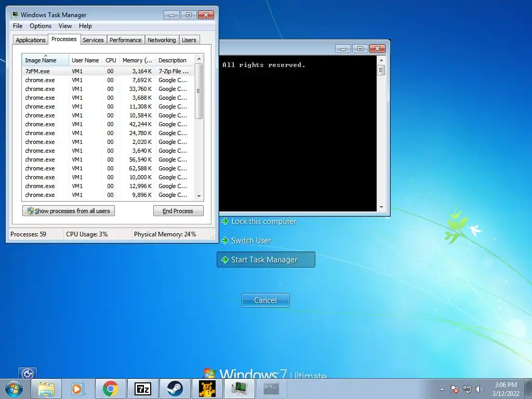Open Action Center flag icon
This screenshot has width=532, height=399.
tap(455, 389)
